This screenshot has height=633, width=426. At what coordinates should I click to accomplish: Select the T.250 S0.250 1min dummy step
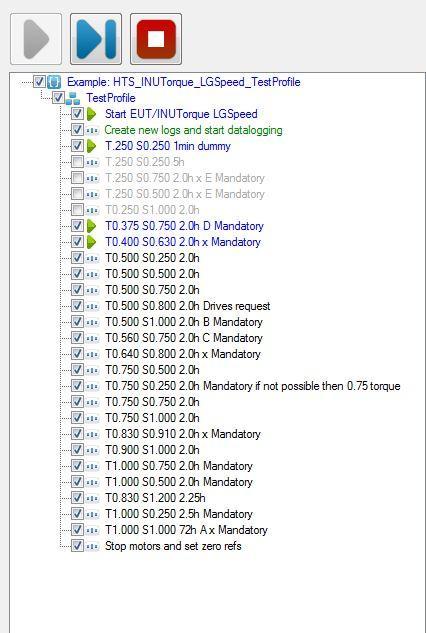[168, 146]
